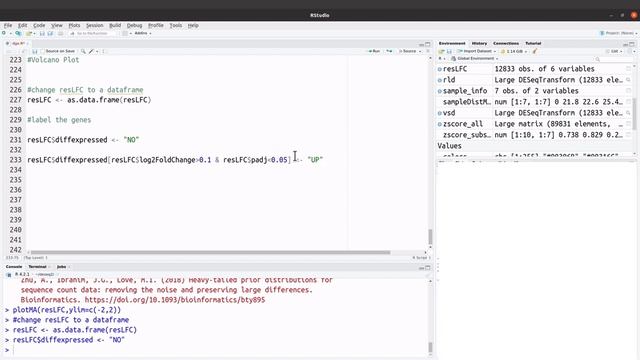
Task: Expand the vsd object entry
Action: [x=440, y=113]
